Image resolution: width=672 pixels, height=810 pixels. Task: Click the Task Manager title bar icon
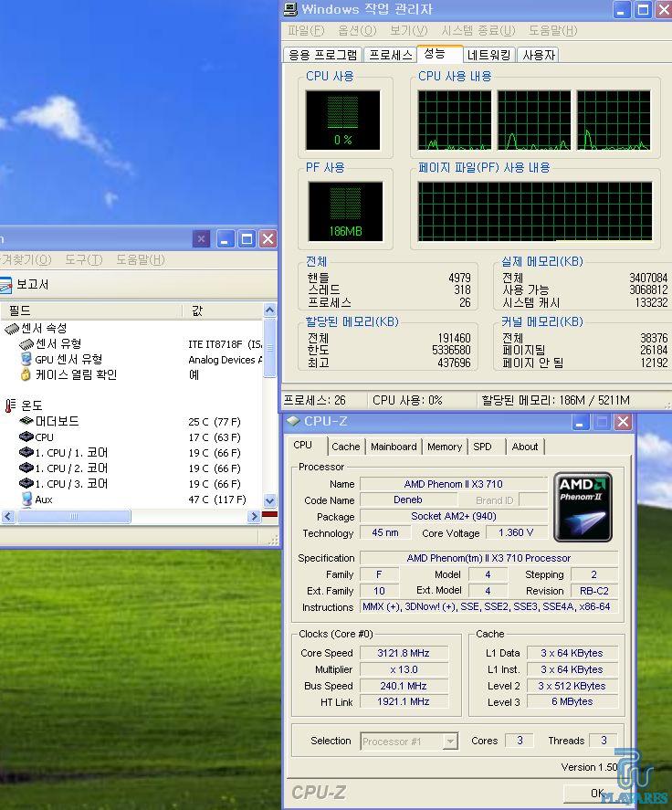[290, 9]
